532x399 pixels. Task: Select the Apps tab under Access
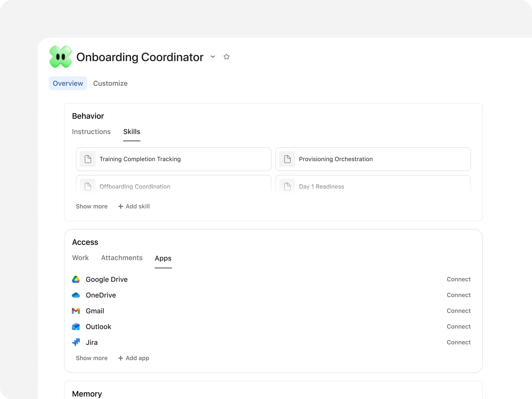[x=163, y=258]
